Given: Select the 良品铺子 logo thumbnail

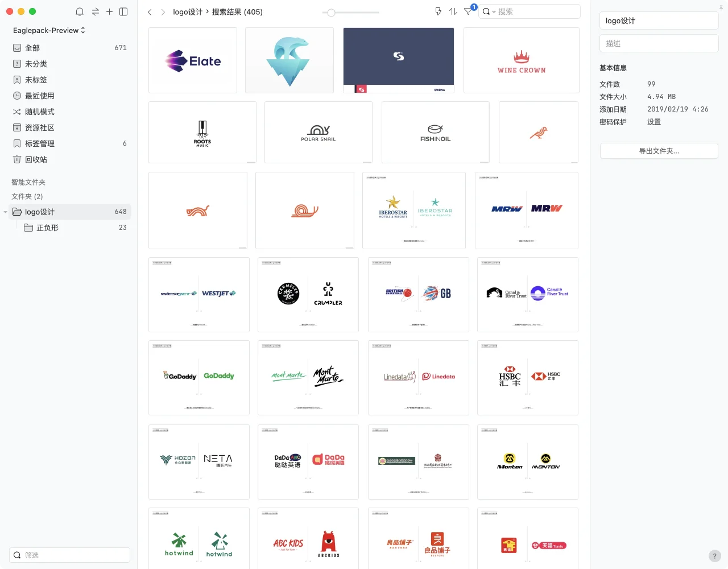Looking at the screenshot, I should (x=419, y=538).
